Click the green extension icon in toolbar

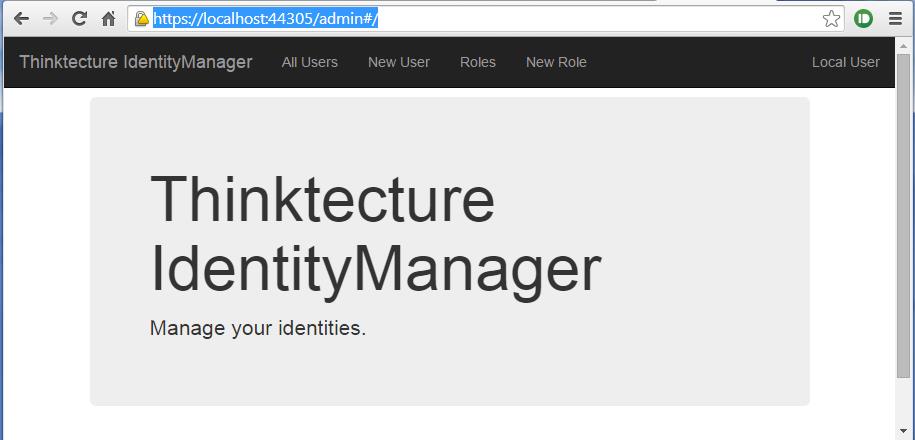(x=863, y=19)
